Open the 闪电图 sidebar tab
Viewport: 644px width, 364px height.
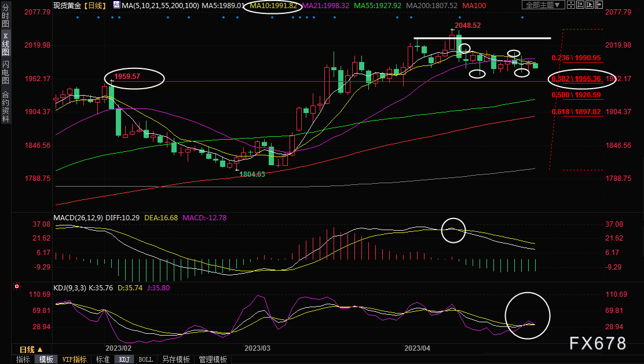[5, 72]
